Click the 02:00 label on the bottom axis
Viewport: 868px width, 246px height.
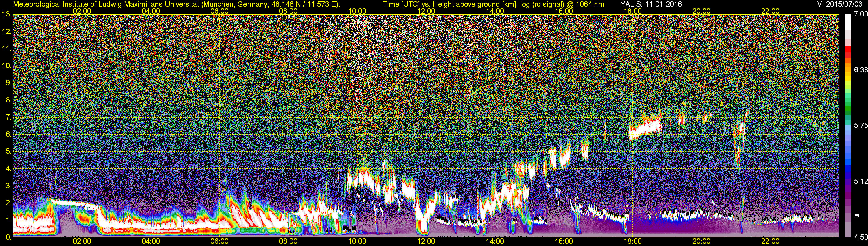pyautogui.click(x=82, y=241)
